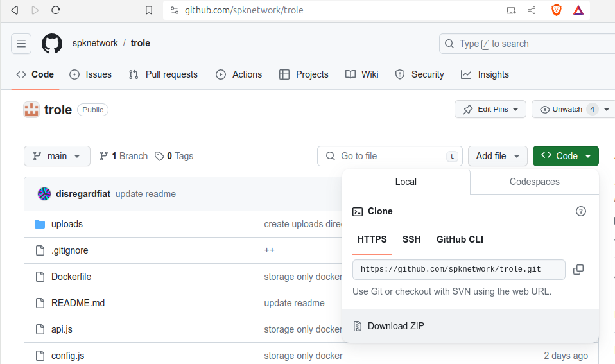Bookmark this page
Image resolution: width=615 pixels, height=364 pixels.
pyautogui.click(x=149, y=10)
